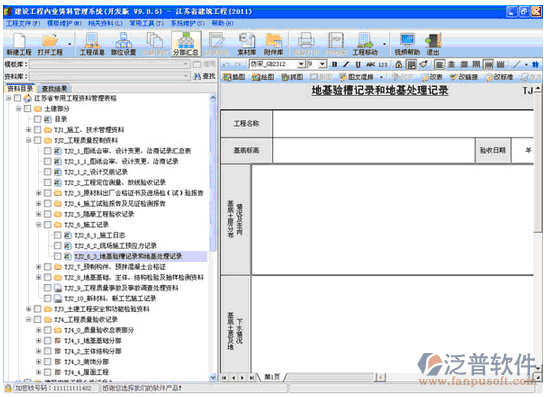Toggle bold text formatting button
This screenshot has height=397, width=547.
335,65
